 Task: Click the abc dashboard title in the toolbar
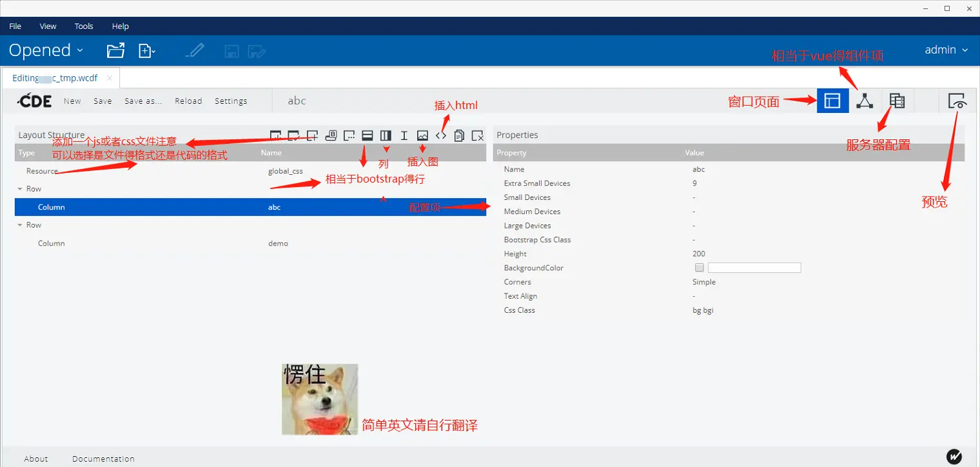[x=297, y=101]
